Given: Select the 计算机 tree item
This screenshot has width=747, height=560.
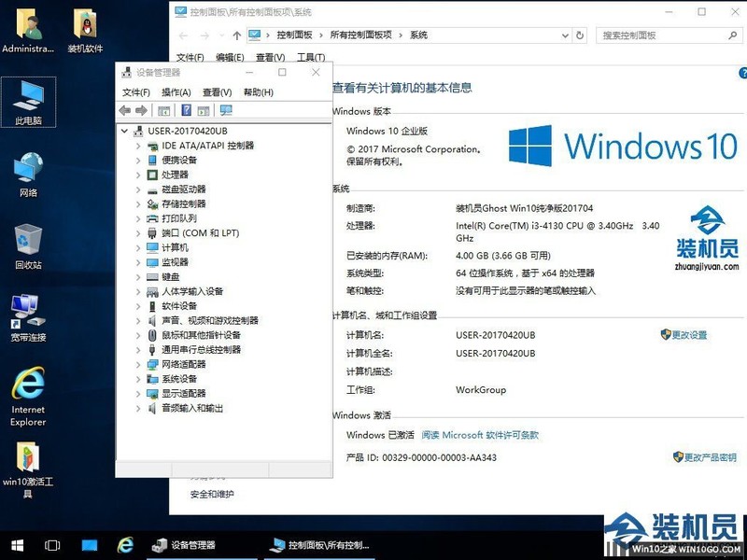Looking at the screenshot, I should [175, 247].
